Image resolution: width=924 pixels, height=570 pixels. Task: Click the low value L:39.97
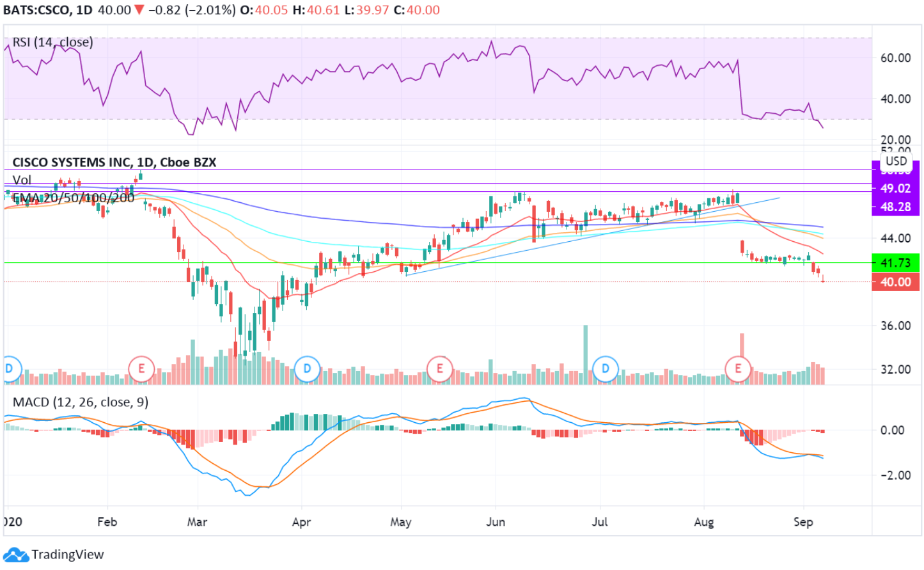point(366,10)
